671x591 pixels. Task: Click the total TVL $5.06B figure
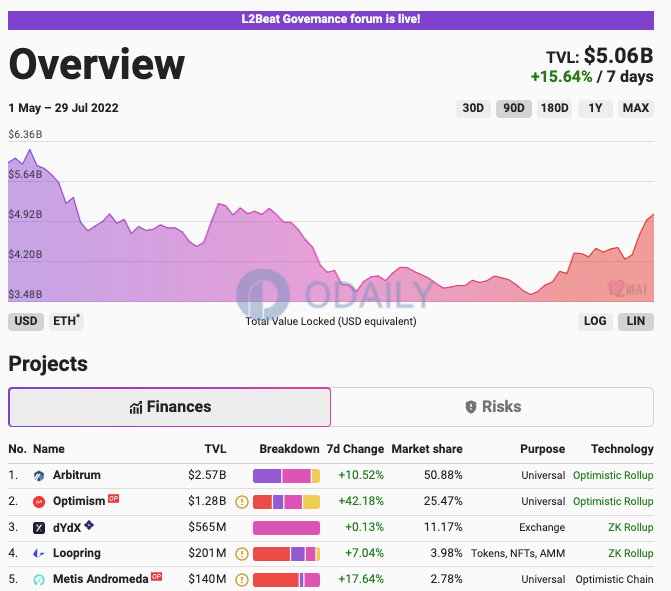[619, 56]
